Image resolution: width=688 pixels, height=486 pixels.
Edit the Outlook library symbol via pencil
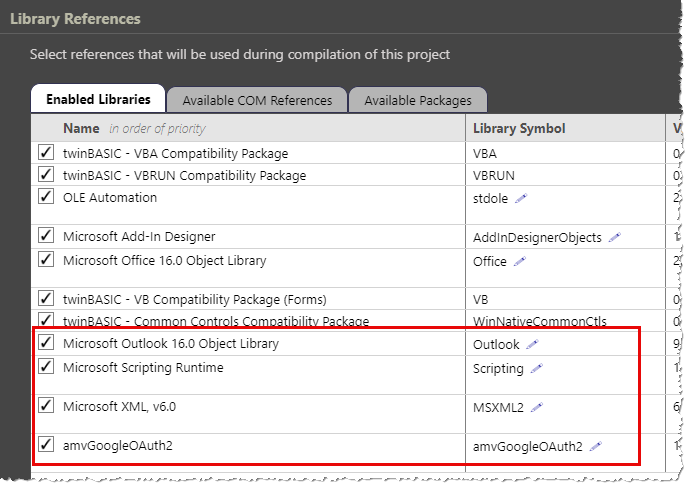pos(532,345)
